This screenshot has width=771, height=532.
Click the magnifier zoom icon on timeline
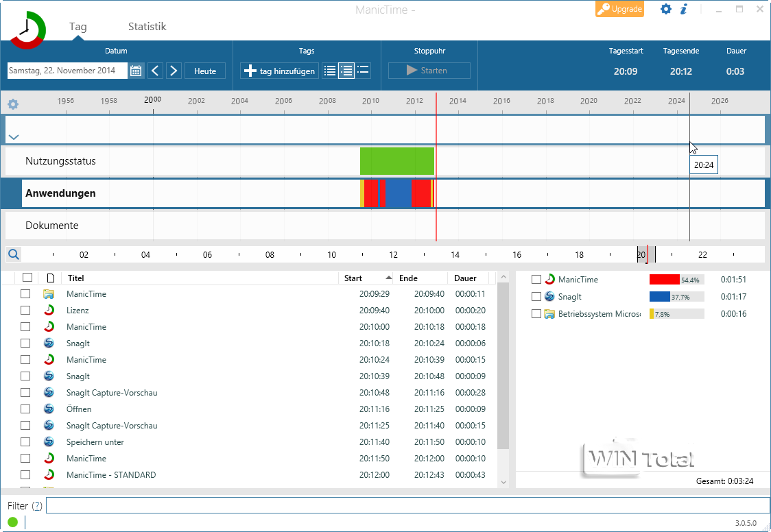13,255
